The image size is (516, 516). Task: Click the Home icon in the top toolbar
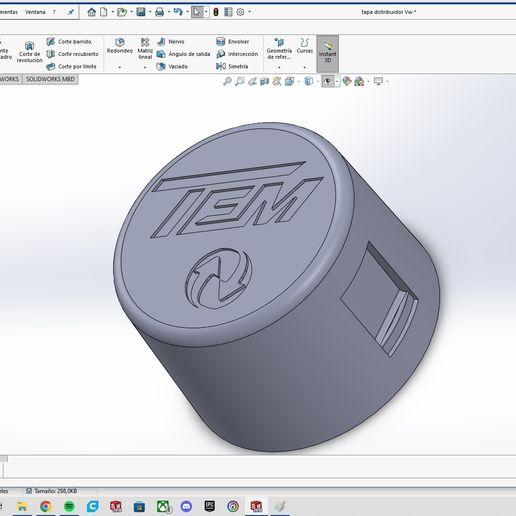[91, 12]
